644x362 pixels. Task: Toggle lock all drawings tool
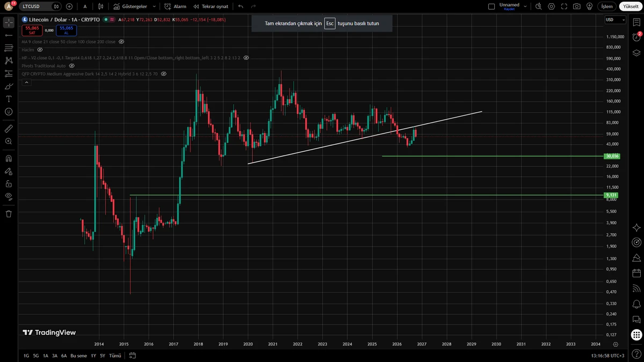[9, 183]
